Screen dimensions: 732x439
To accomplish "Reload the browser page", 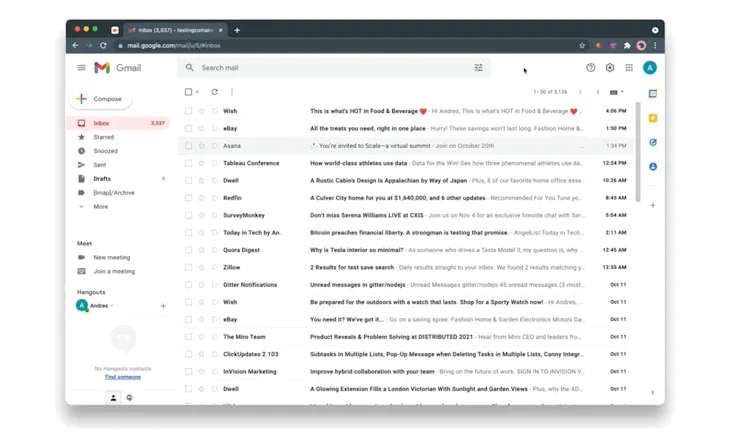I will pyautogui.click(x=103, y=45).
